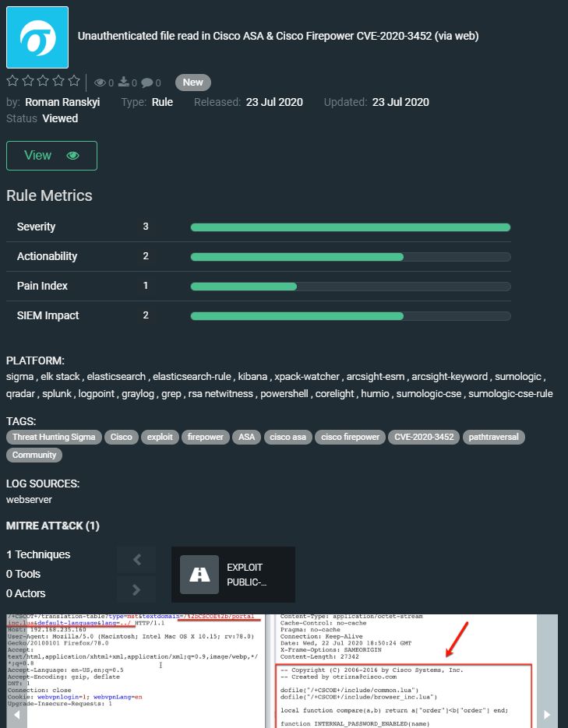Select the Threat Hunting Sigma tag

coord(54,437)
